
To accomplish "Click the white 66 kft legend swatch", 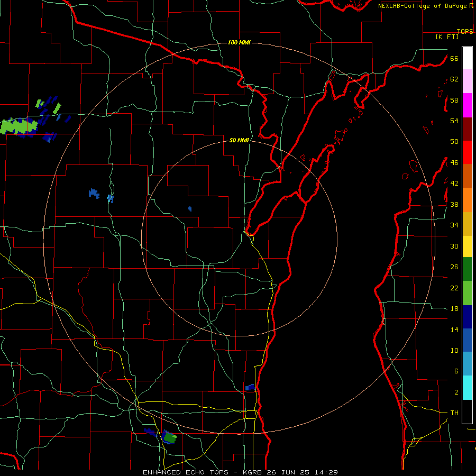I will tap(467, 58).
